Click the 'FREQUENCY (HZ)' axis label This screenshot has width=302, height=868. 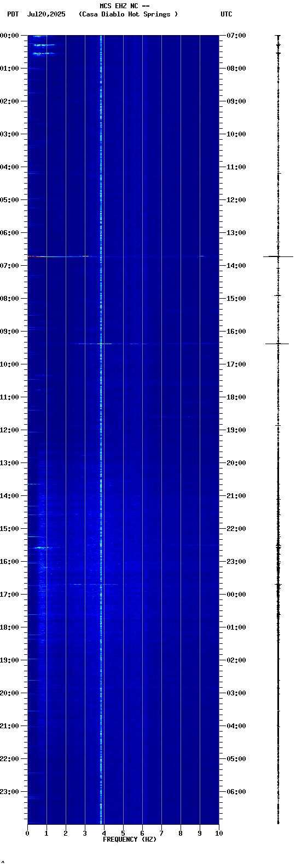[x=130, y=840]
